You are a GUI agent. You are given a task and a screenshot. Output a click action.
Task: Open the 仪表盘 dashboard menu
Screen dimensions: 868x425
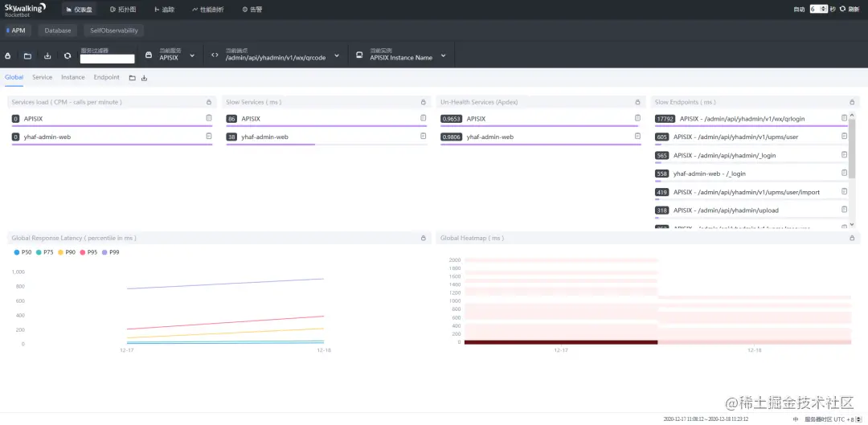click(x=79, y=10)
